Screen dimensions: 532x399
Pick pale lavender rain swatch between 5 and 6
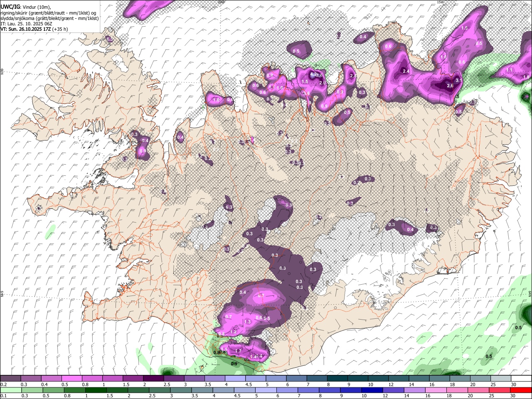[x=266, y=390]
